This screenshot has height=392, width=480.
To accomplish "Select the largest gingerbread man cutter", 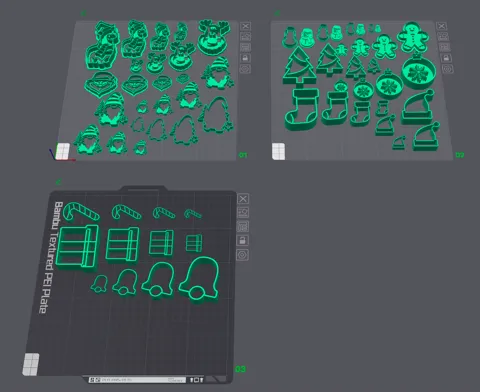I will (413, 37).
